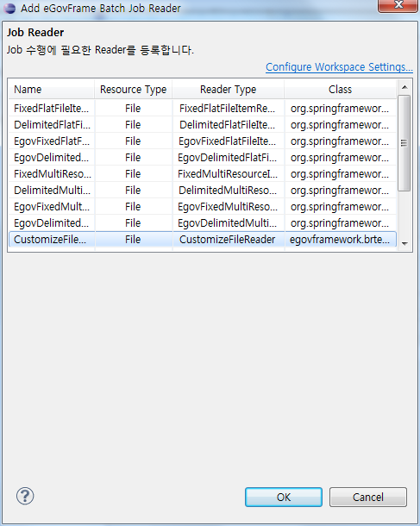Click the Cancel button

[x=368, y=497]
